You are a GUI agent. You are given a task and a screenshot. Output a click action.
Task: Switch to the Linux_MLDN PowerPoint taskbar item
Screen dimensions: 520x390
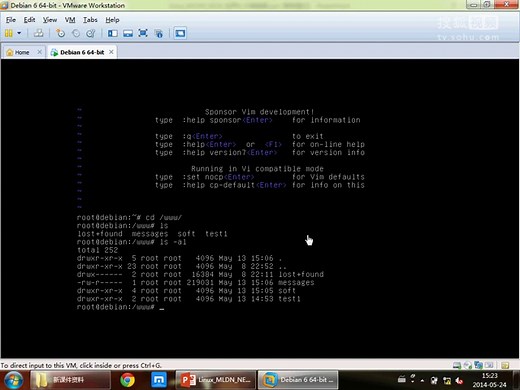[216, 380]
